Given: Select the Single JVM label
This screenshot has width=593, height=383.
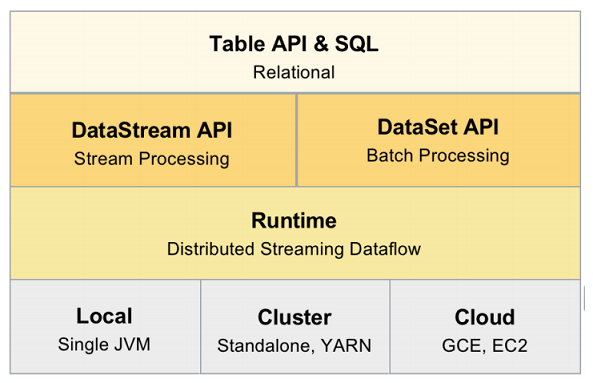Looking at the screenshot, I should pos(104,345).
